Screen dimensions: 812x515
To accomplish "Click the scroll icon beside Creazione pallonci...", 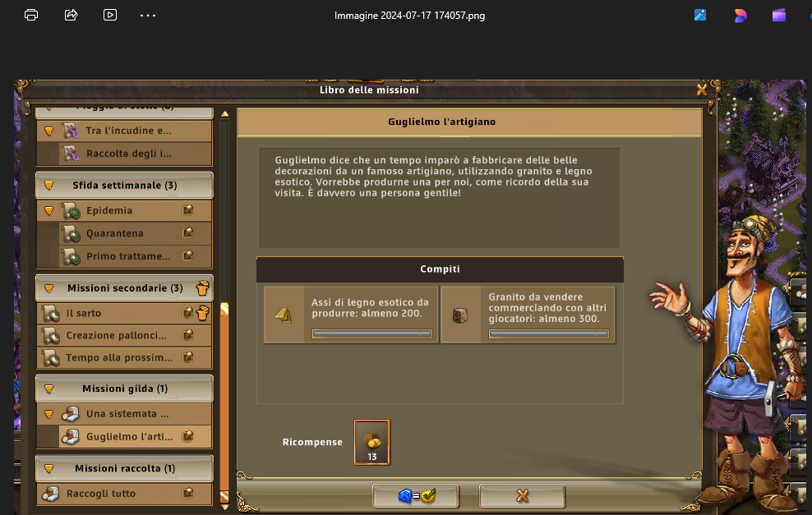I will tap(51, 336).
